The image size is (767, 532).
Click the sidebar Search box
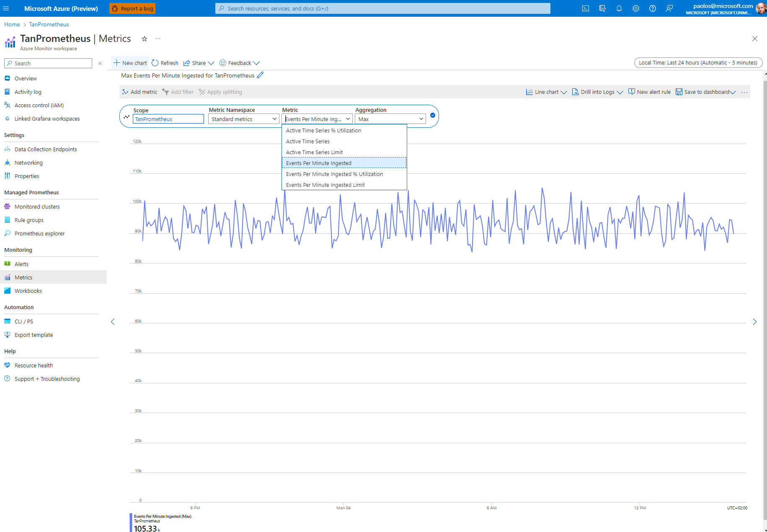[x=48, y=63]
